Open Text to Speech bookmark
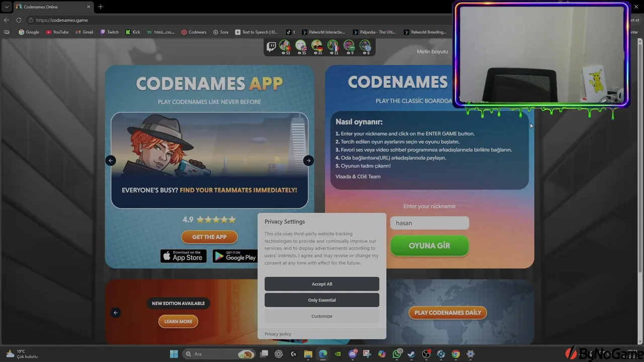644x362 pixels. tap(256, 32)
